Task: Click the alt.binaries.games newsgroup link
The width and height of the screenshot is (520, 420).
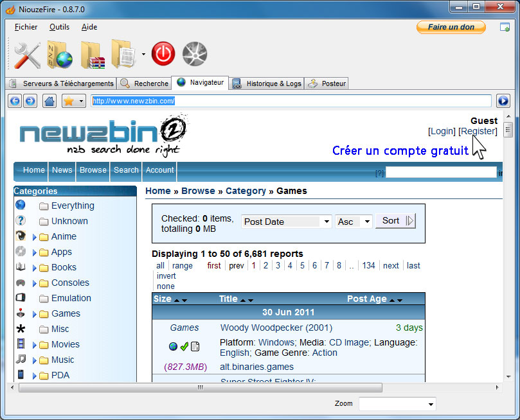Action: 256,367
